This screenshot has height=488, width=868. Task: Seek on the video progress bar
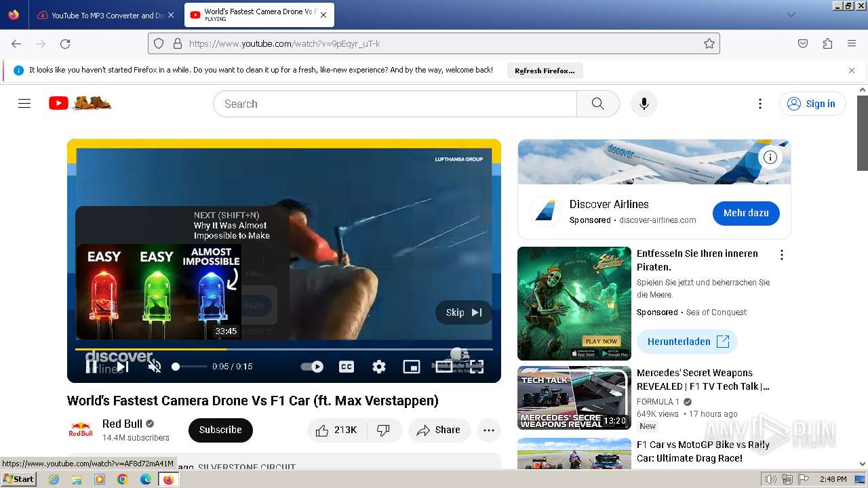(284, 349)
